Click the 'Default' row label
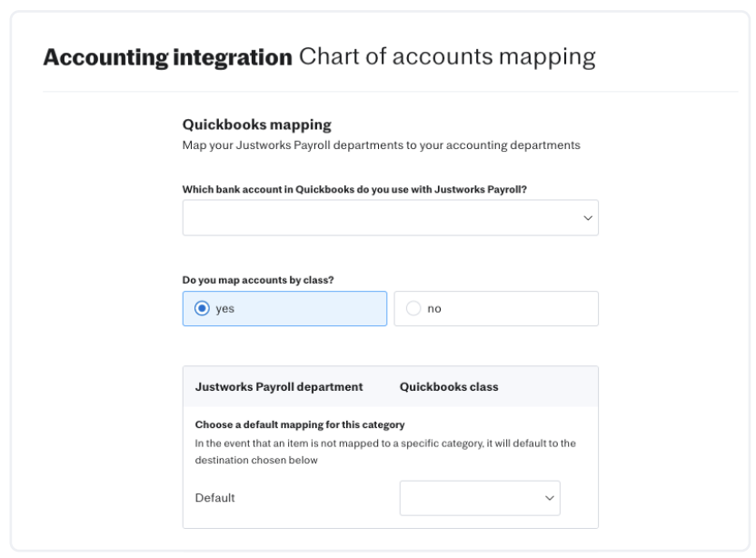Image resolution: width=756 pixels, height=558 pixels. pos(213,498)
